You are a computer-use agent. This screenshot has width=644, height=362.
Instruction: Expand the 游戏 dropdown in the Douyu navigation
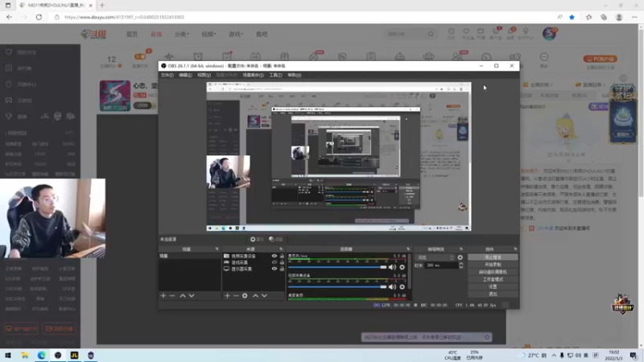(x=236, y=34)
